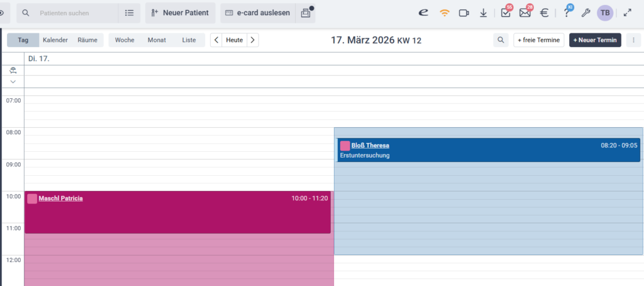The image size is (644, 286).
Task: Click the fullscreen expand arrows icon
Action: pyautogui.click(x=627, y=13)
